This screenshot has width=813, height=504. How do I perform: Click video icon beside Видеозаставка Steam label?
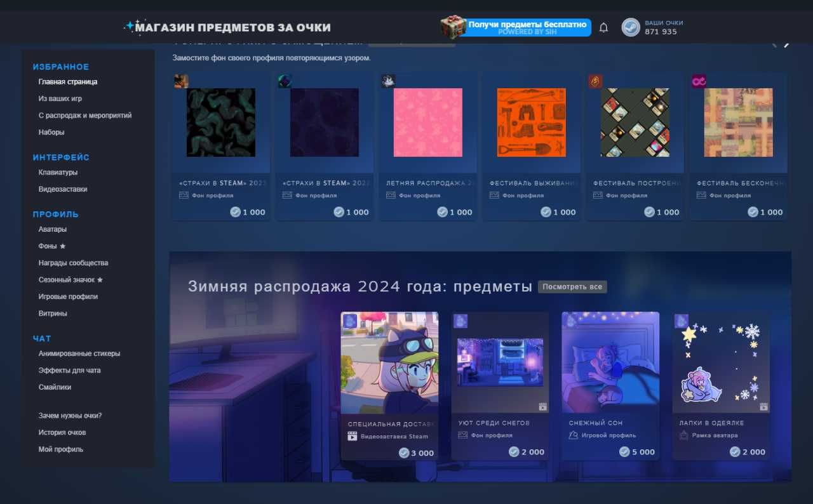pos(353,436)
